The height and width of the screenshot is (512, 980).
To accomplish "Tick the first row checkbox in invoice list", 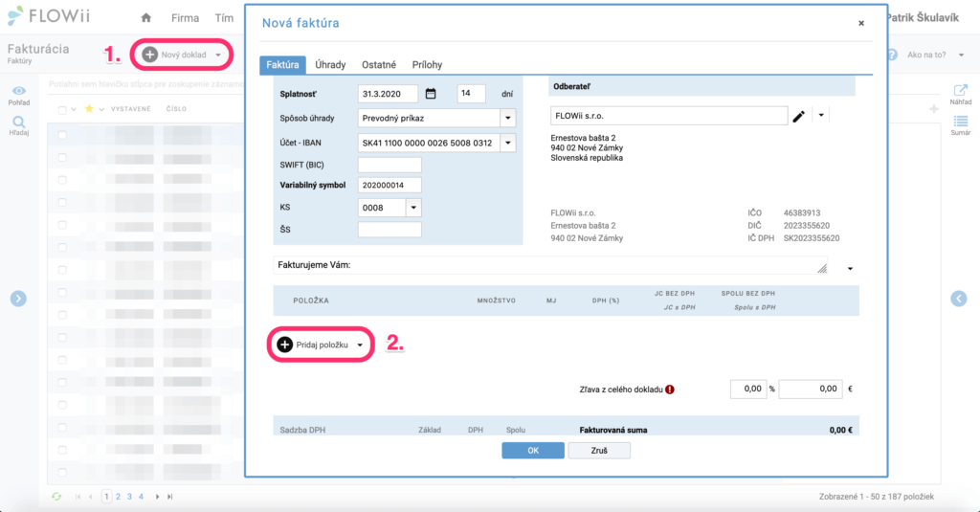I will [62, 135].
